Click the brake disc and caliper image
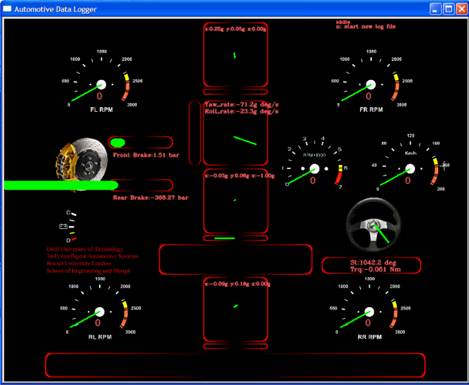 tap(81, 163)
